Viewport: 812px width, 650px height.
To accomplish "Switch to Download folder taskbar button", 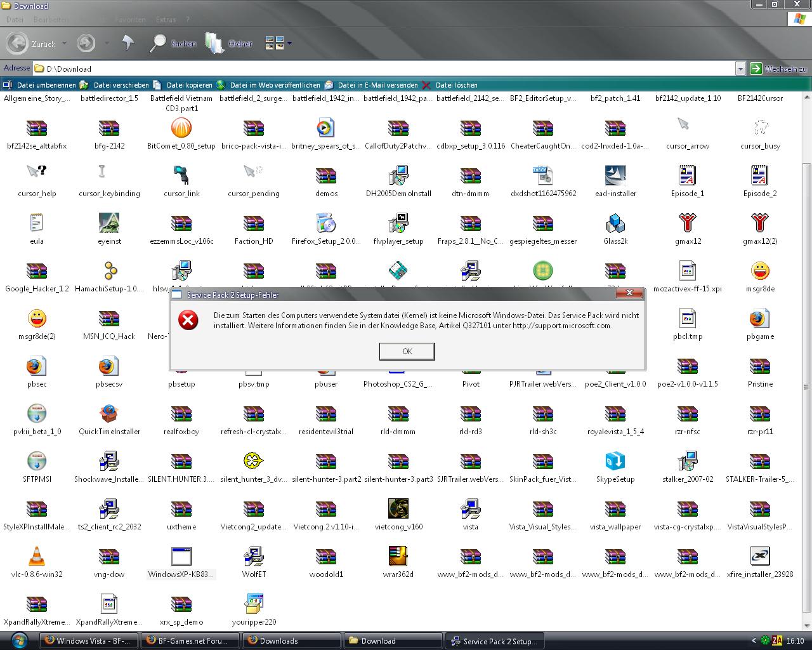I will point(393,640).
